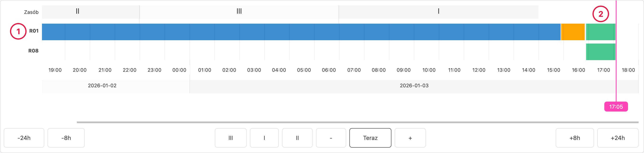This screenshot has width=644, height=153.
Task: Select the R01 resource label
Action: coord(34,31)
